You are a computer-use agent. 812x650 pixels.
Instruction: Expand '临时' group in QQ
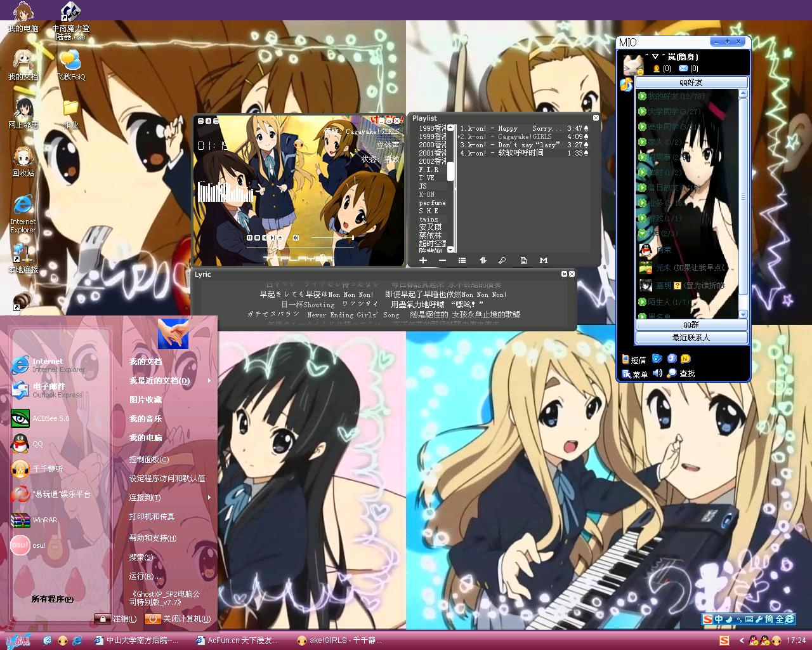[x=660, y=173]
